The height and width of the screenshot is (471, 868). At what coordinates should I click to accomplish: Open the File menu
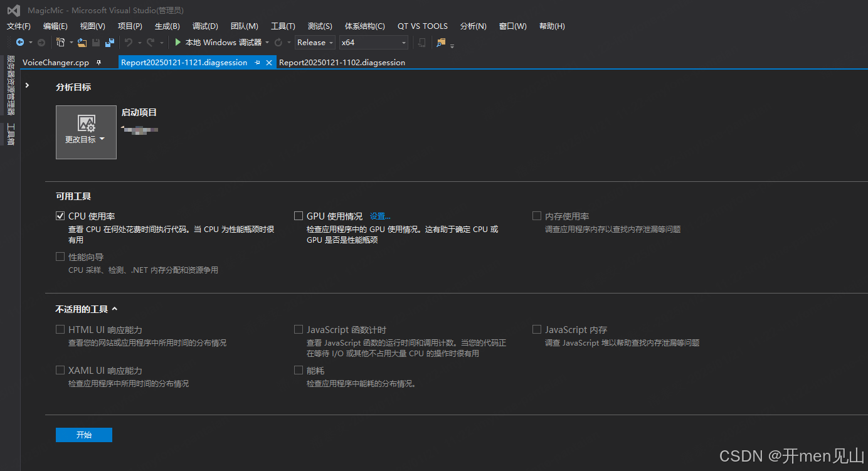click(19, 26)
